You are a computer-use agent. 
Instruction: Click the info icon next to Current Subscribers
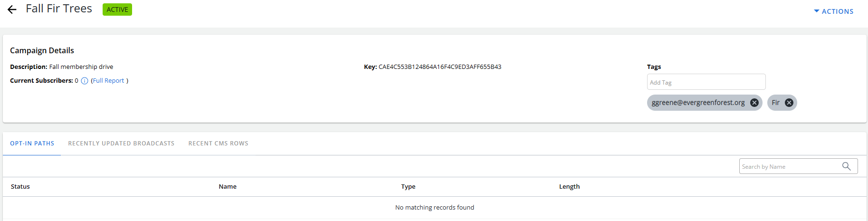pos(85,81)
